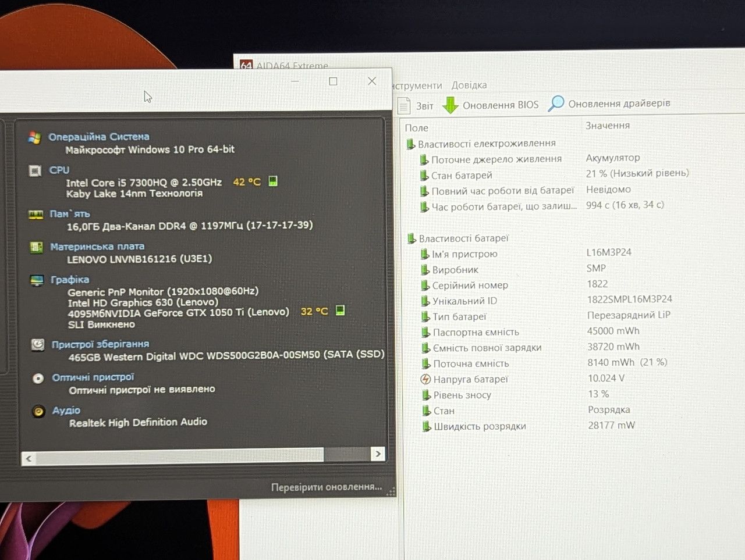Click the Перевірити оновлення... link in Speccy
The image size is (745, 560).
(x=327, y=487)
